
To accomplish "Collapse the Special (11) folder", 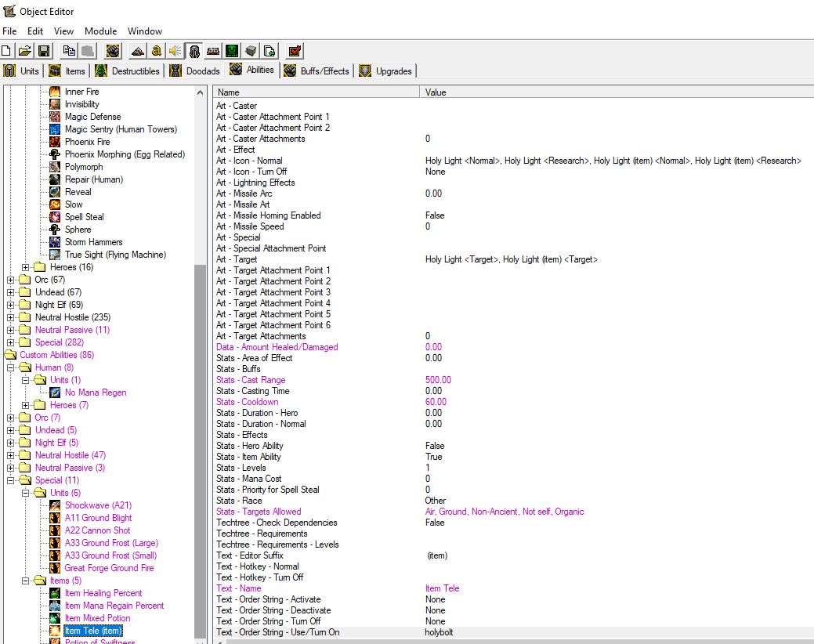I will coord(10,480).
